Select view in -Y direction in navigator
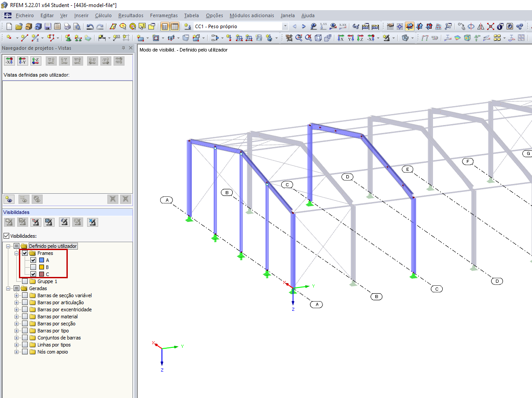This screenshot has height=398, width=532. pos(22,61)
